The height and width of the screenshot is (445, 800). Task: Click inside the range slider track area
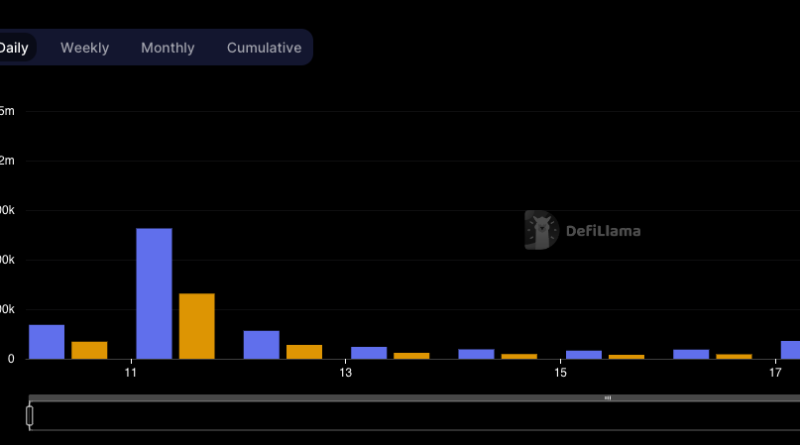point(400,417)
